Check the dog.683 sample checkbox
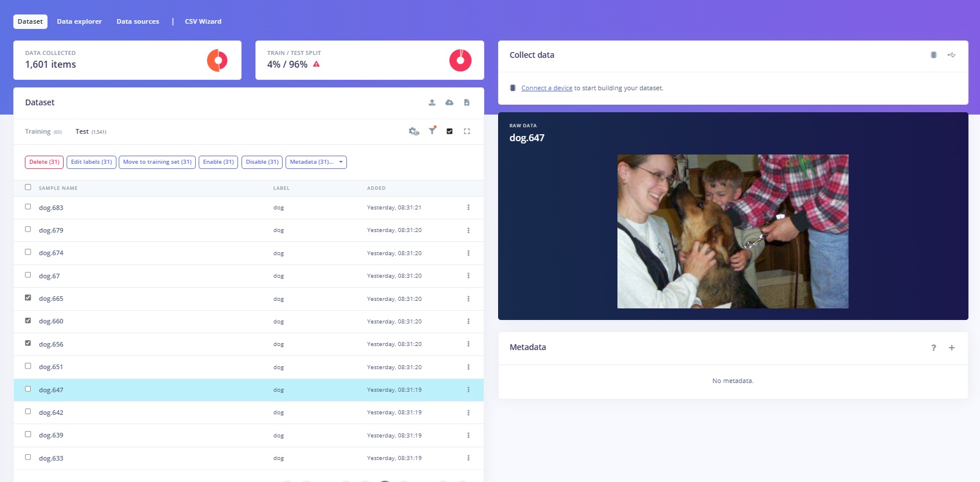 click(28, 207)
